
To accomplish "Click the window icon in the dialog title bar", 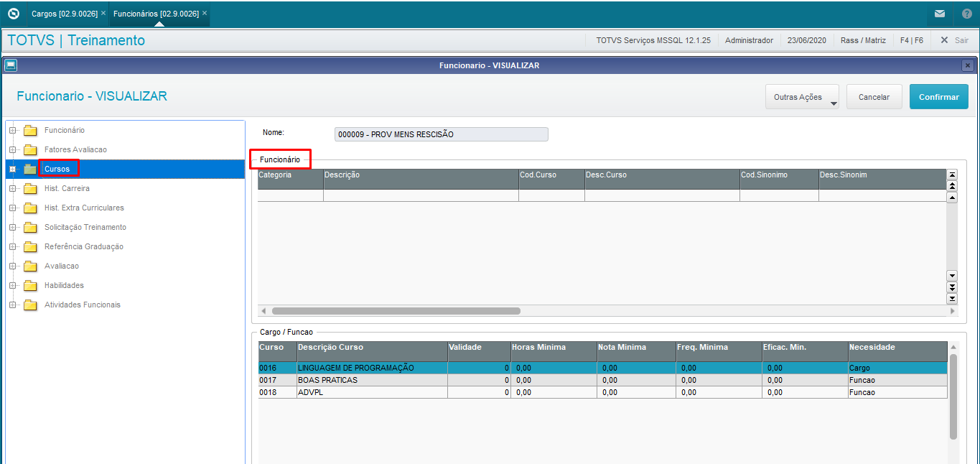I will click(x=10, y=65).
